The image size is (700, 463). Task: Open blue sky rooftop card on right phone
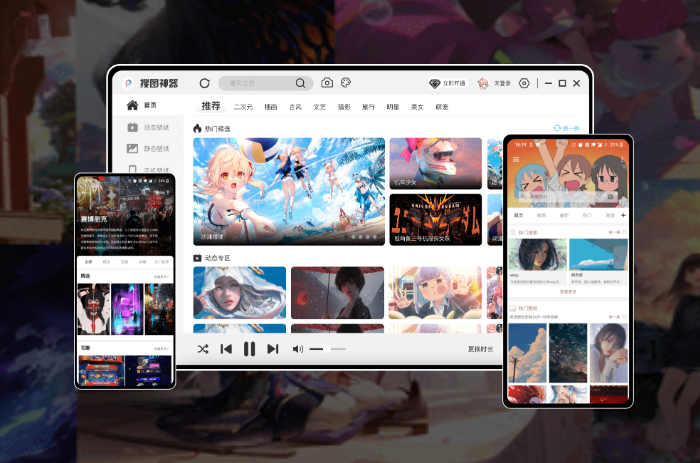tap(599, 254)
